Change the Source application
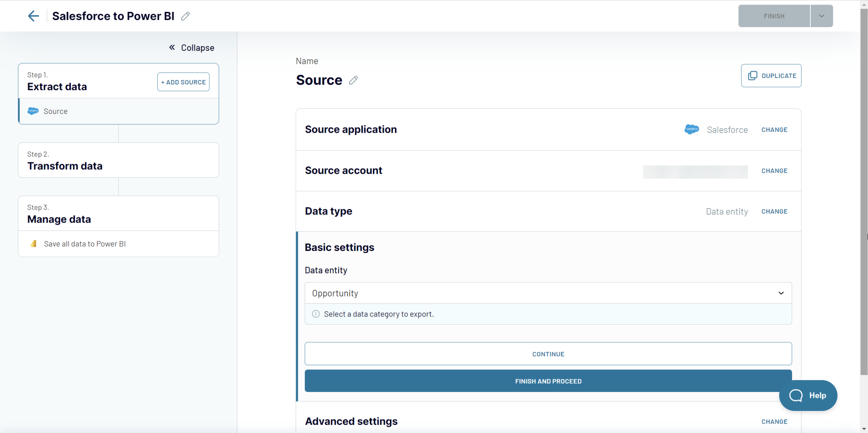This screenshot has width=868, height=433. click(x=774, y=130)
